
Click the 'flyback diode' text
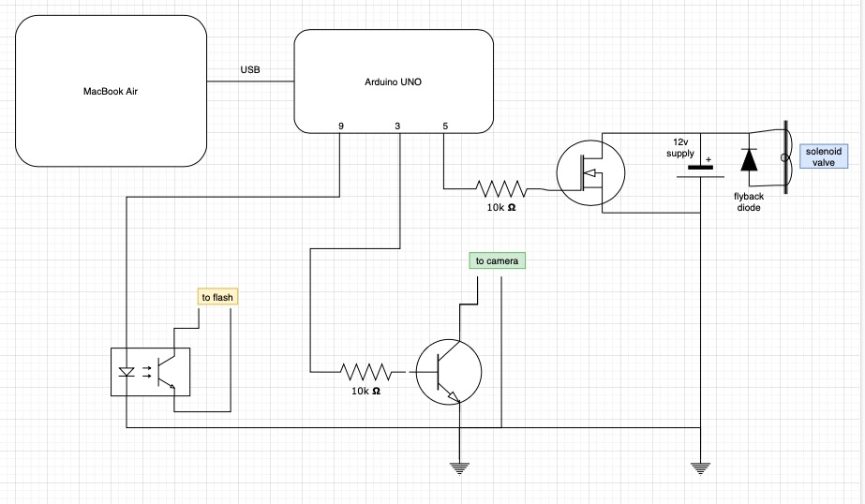749,201
